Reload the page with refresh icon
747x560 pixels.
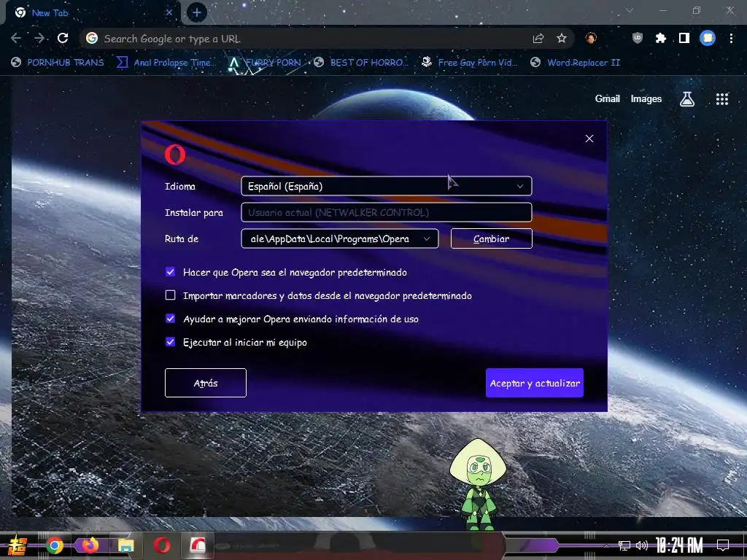63,39
